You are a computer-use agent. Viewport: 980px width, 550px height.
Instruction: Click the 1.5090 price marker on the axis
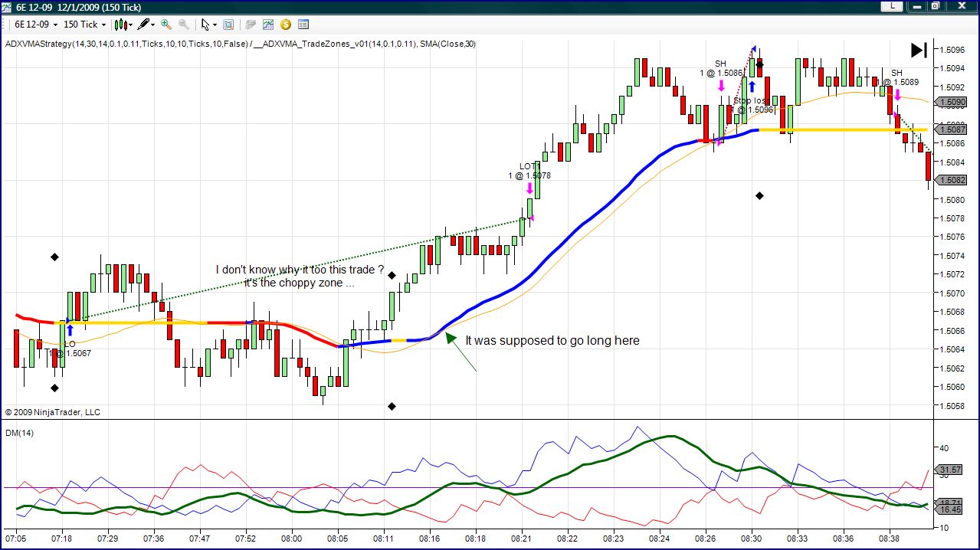click(x=951, y=102)
